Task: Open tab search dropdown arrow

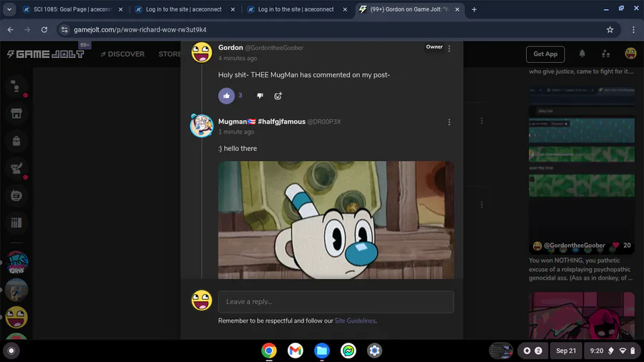Action: [x=9, y=9]
